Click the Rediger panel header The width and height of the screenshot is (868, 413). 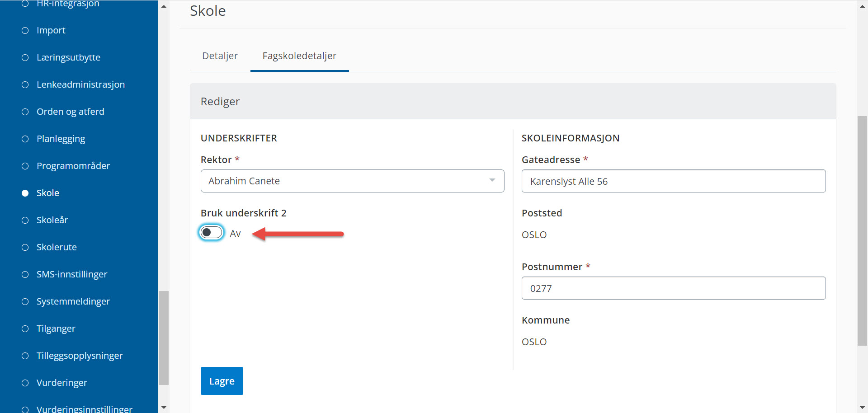click(513, 101)
